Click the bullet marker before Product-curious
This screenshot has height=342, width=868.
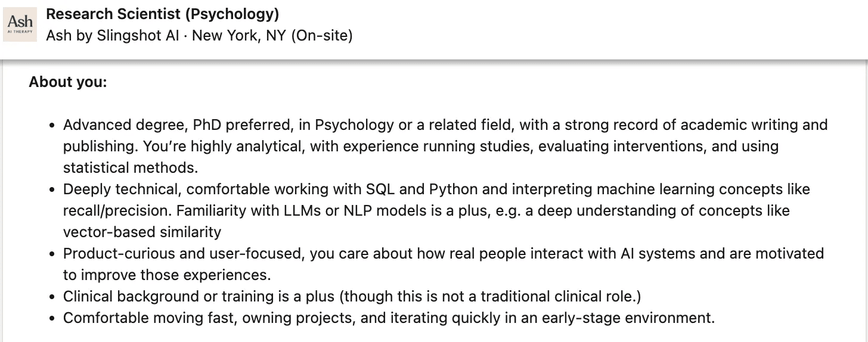tap(52, 254)
